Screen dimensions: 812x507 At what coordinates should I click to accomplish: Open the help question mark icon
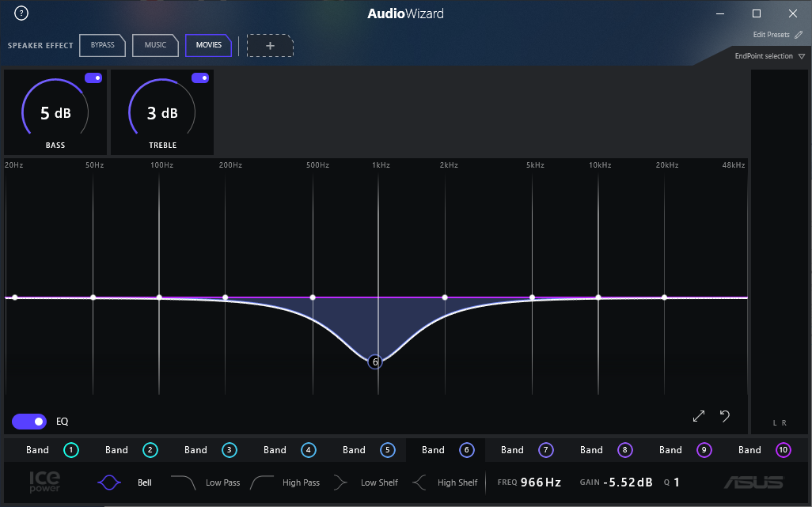21,13
